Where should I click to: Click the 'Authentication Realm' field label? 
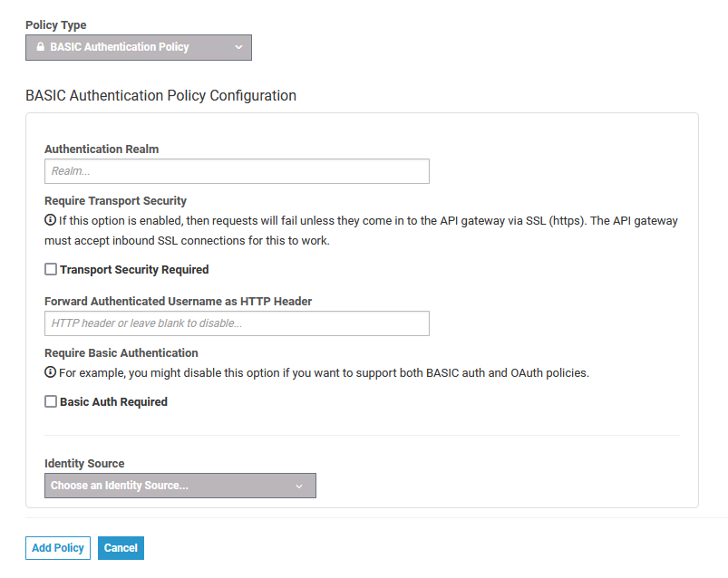[102, 149]
